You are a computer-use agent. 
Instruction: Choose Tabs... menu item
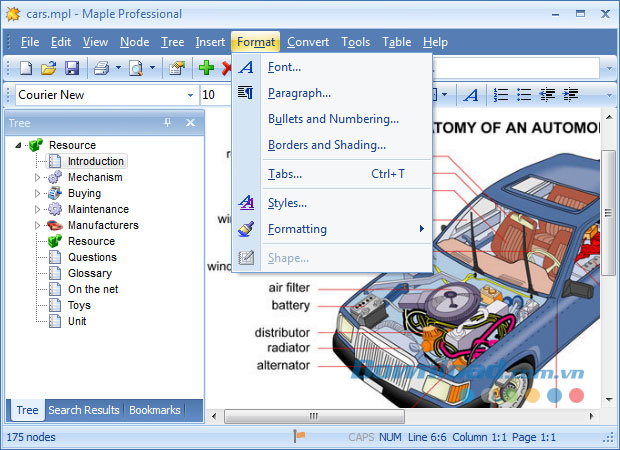tap(332, 174)
